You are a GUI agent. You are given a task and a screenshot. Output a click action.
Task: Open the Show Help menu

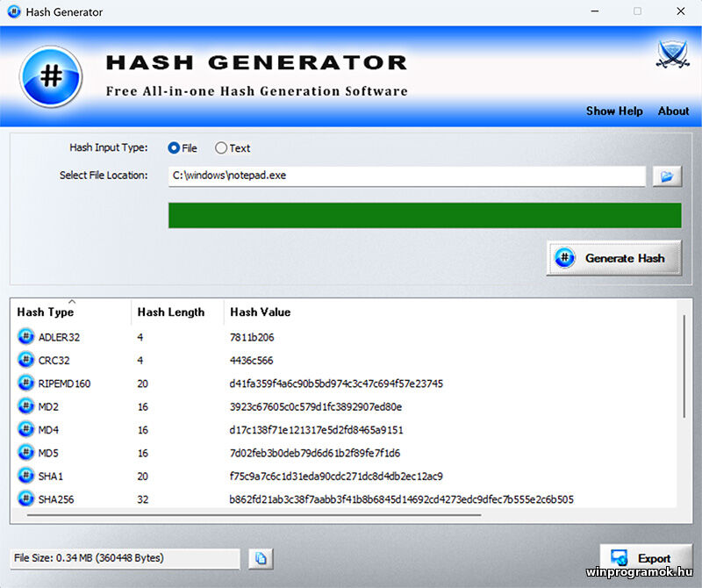(x=614, y=111)
